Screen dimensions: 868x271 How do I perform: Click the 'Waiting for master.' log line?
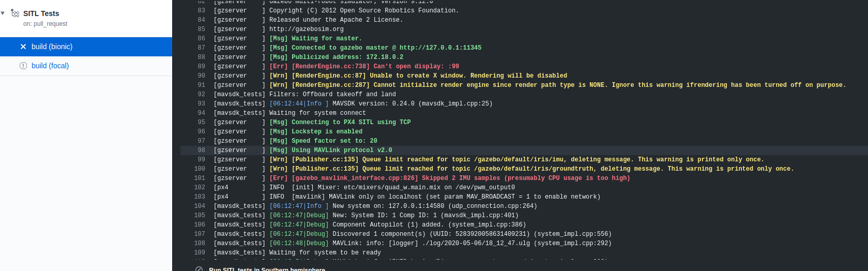click(x=524, y=38)
